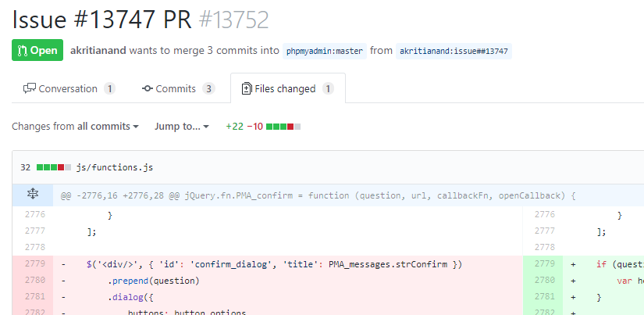Click the removed line .dialog({

[130, 297]
